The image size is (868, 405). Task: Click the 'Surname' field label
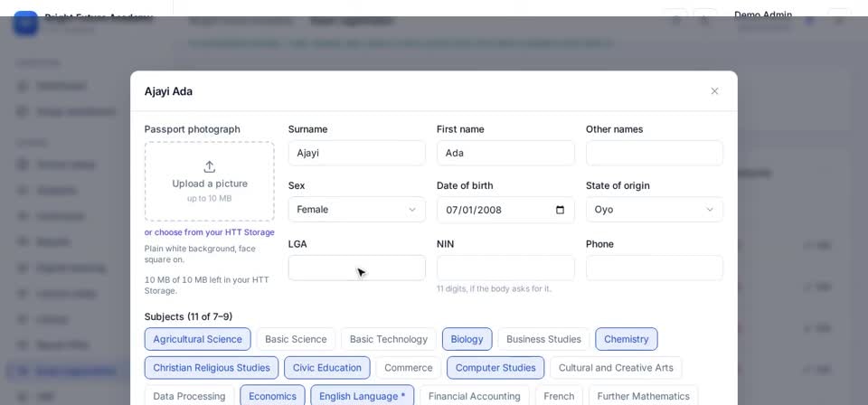[x=307, y=129]
